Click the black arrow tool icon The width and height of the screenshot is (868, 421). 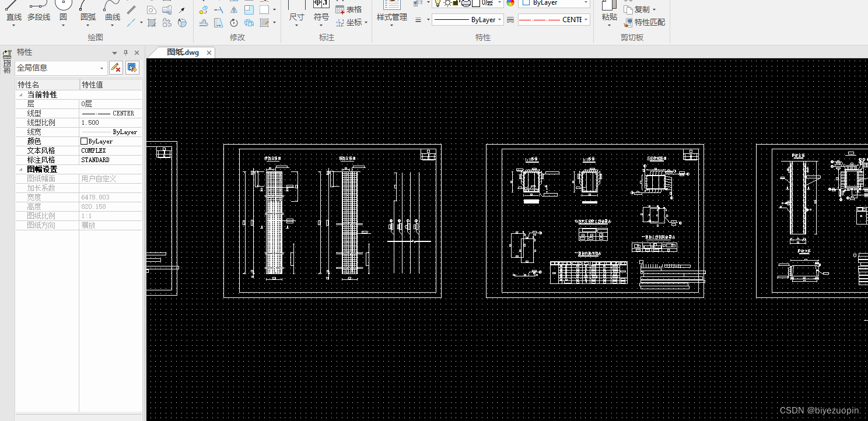(x=182, y=10)
